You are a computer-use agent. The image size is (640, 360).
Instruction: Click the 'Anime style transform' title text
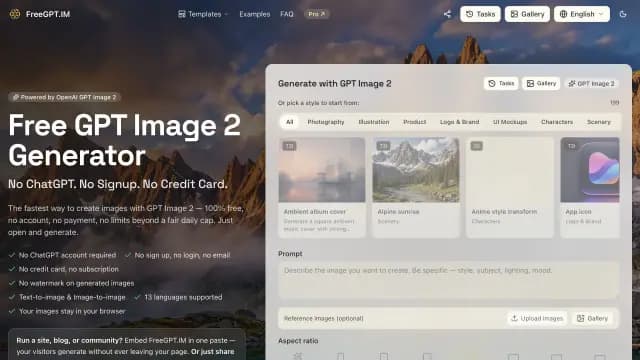point(504,211)
